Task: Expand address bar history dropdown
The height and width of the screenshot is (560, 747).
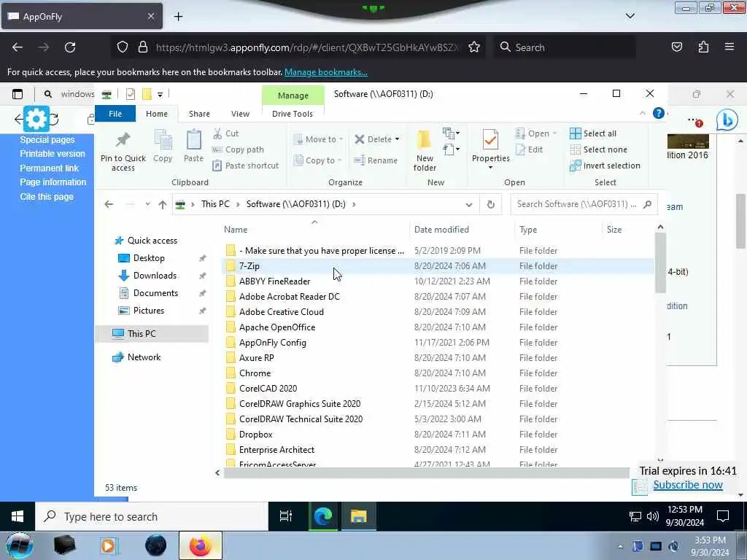Action: click(x=469, y=205)
